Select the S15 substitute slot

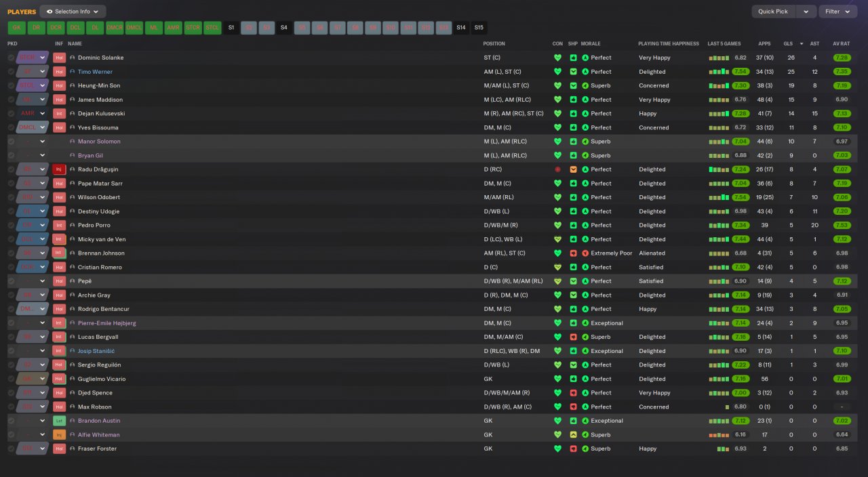tap(479, 28)
